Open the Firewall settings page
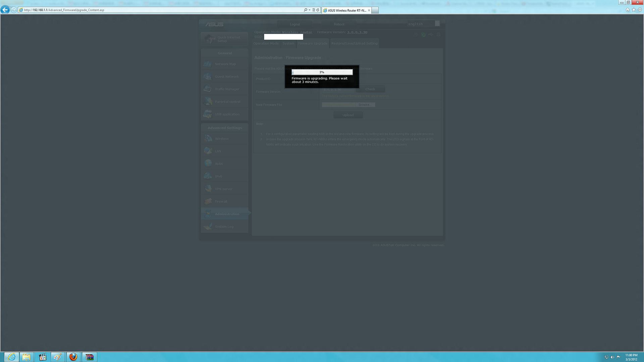 click(x=221, y=202)
